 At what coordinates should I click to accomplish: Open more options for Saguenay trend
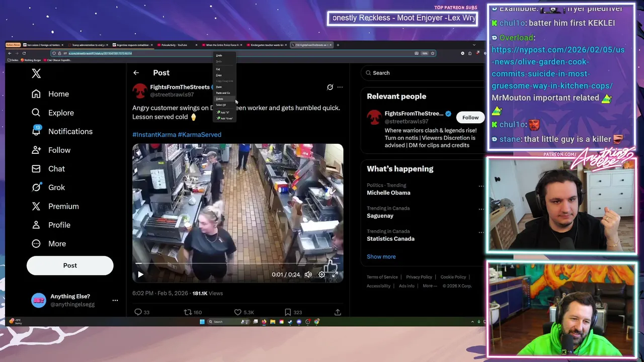coord(481,209)
